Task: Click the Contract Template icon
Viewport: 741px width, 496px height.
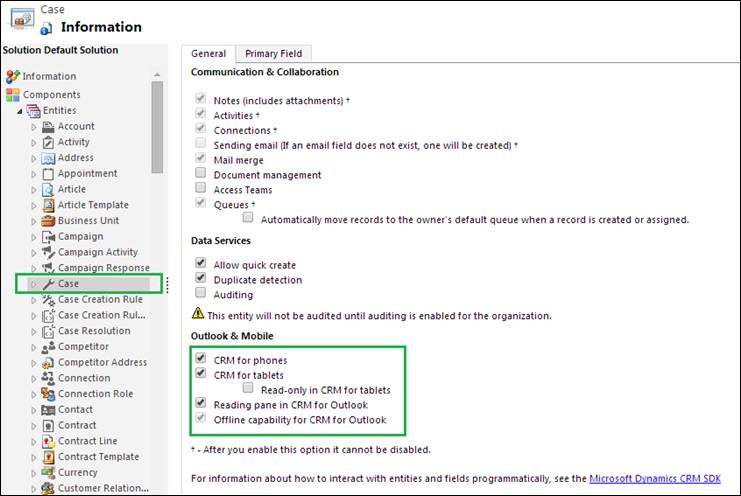Action: pyautogui.click(x=48, y=457)
